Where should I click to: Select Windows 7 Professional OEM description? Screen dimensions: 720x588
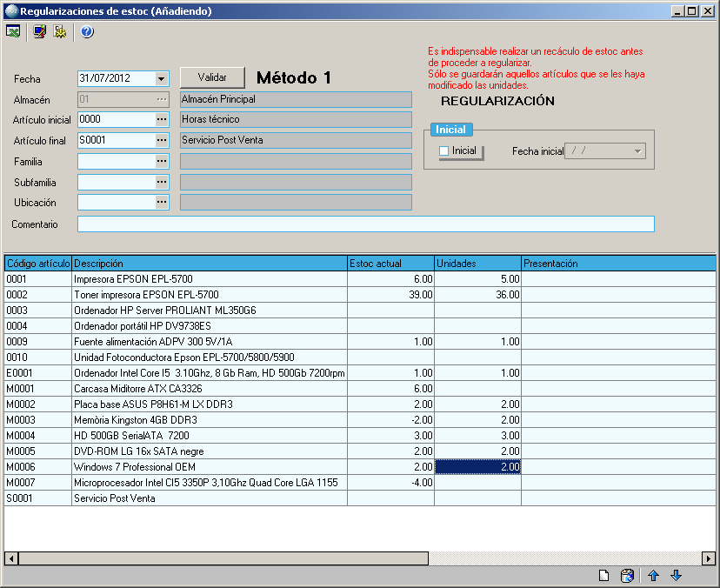(x=210, y=467)
